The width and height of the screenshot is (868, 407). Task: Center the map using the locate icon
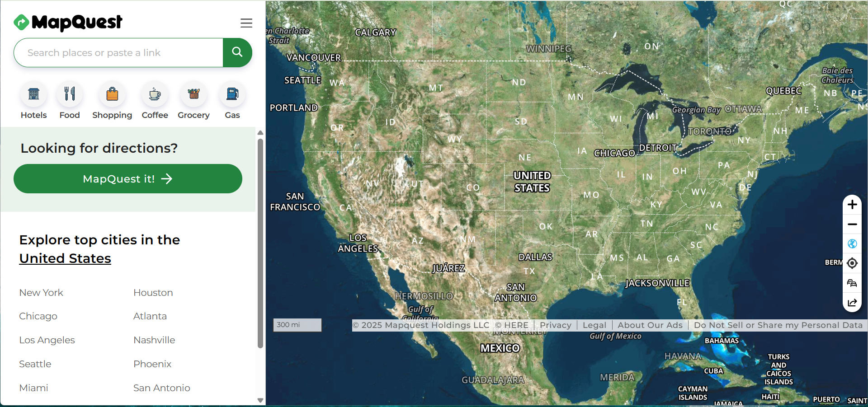pyautogui.click(x=853, y=263)
